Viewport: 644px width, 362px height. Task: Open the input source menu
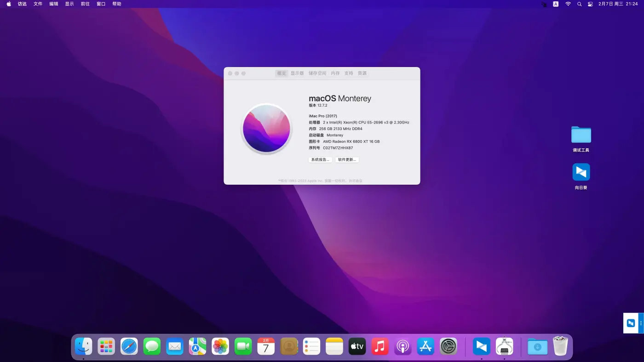(x=556, y=4)
